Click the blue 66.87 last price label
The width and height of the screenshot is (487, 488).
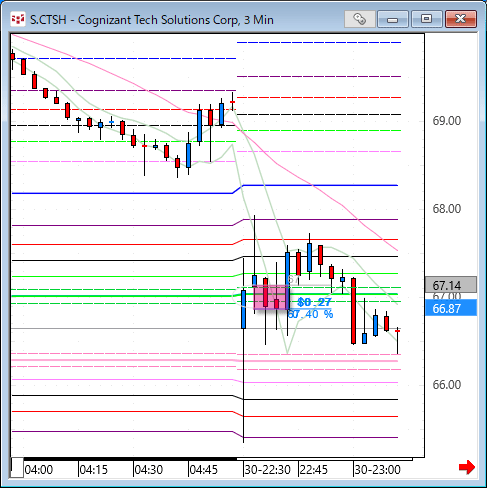click(451, 308)
